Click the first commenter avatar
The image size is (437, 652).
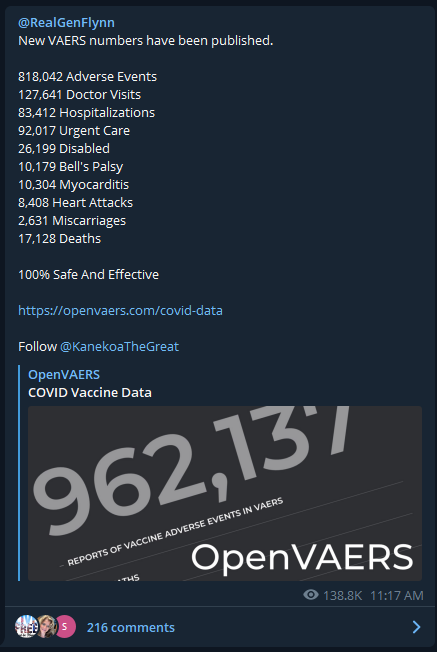tap(25, 627)
